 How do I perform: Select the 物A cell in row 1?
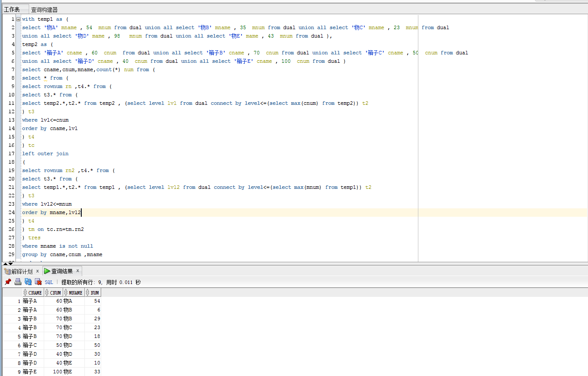pyautogui.click(x=74, y=301)
